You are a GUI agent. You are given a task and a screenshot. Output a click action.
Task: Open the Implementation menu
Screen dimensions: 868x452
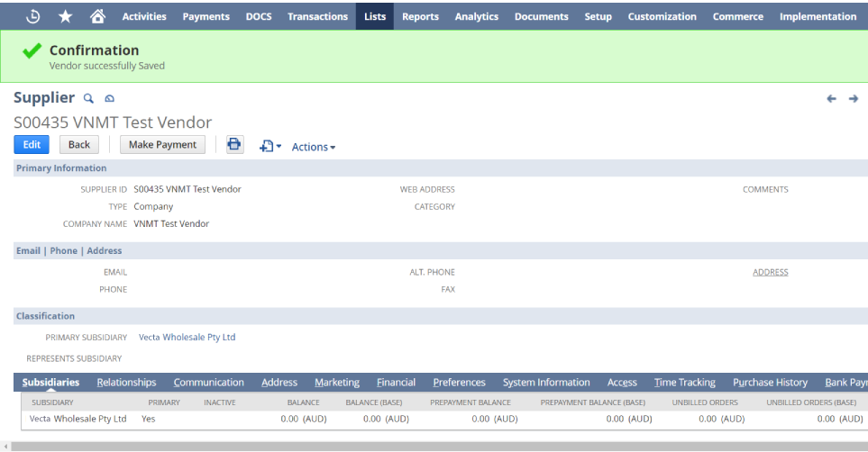(818, 16)
